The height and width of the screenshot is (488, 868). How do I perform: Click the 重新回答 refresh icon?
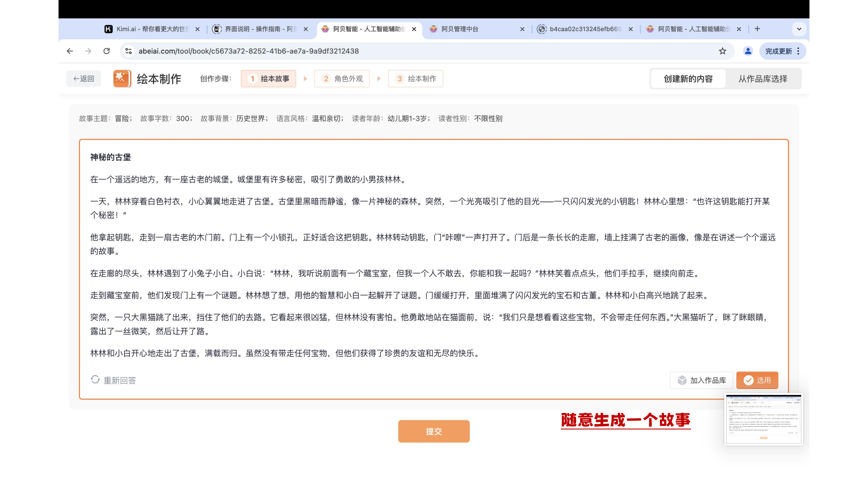(95, 380)
